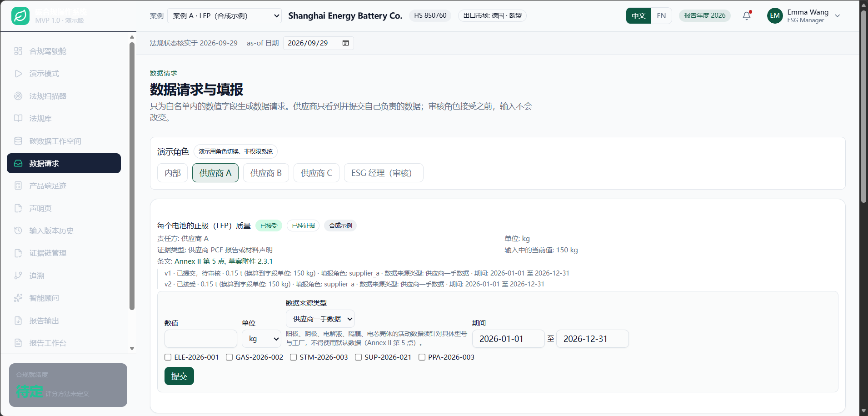The height and width of the screenshot is (416, 868).
Task: Open the 案例 A · LFP case dropdown
Action: pyautogui.click(x=224, y=16)
